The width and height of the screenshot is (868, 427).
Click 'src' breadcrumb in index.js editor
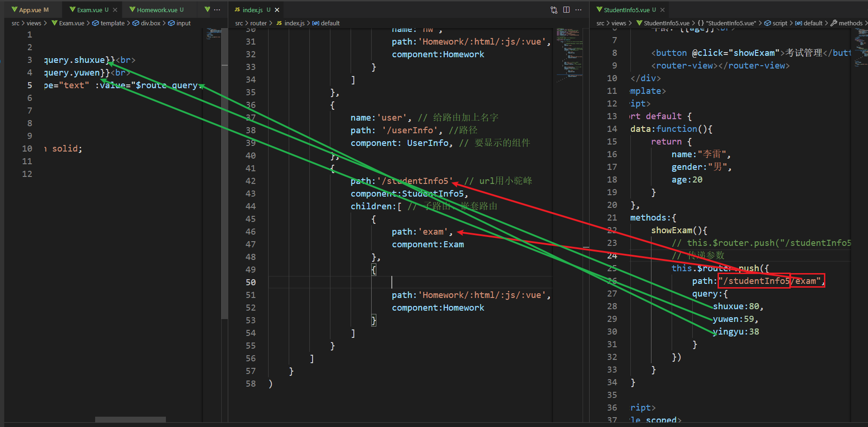click(239, 23)
